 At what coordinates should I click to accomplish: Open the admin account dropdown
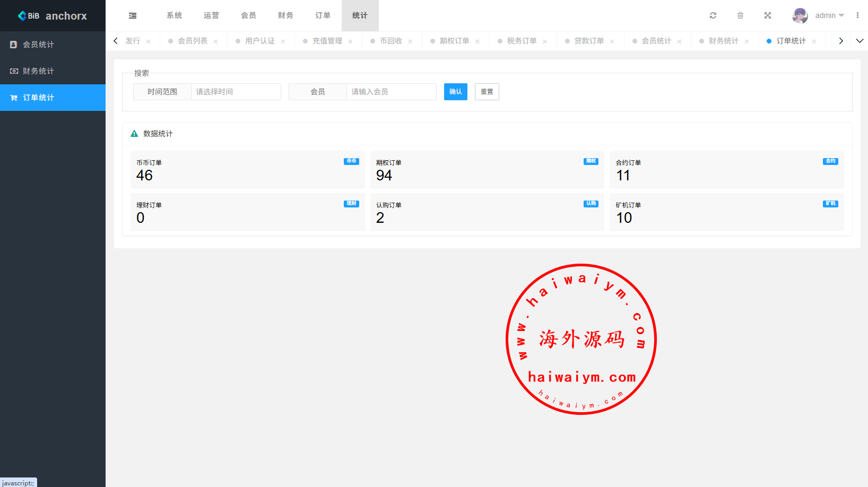coord(829,16)
